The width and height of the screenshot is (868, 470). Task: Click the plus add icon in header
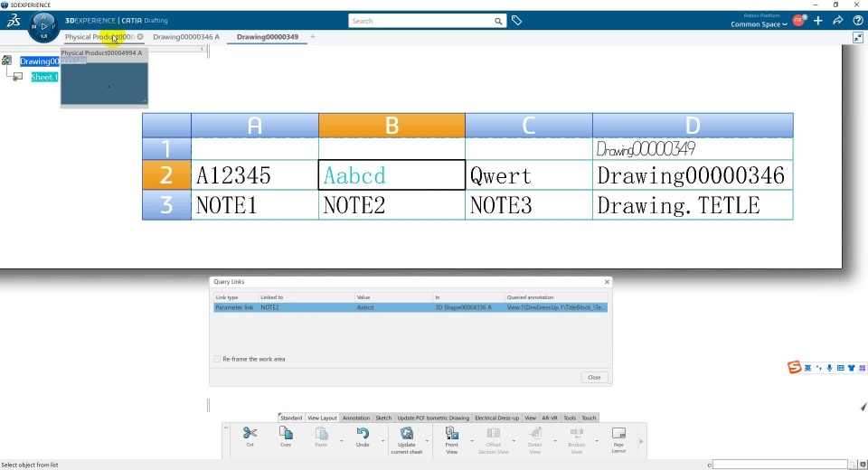pos(818,21)
